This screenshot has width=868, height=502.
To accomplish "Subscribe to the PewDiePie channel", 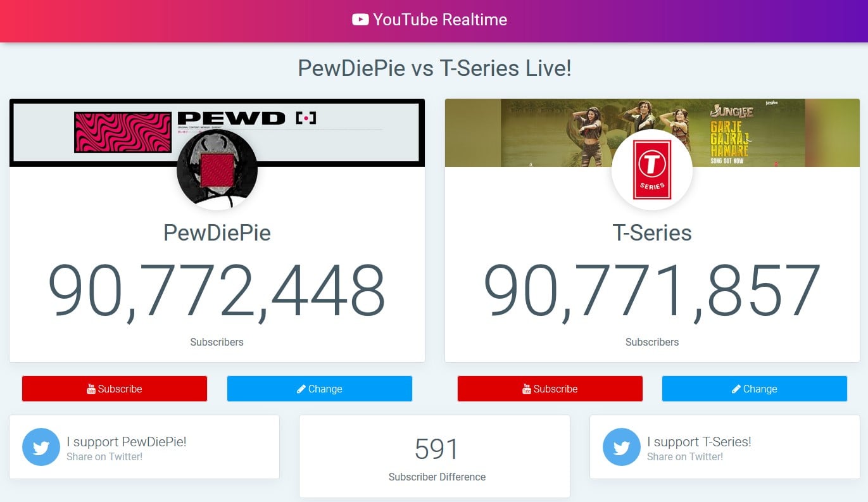I will pos(115,389).
